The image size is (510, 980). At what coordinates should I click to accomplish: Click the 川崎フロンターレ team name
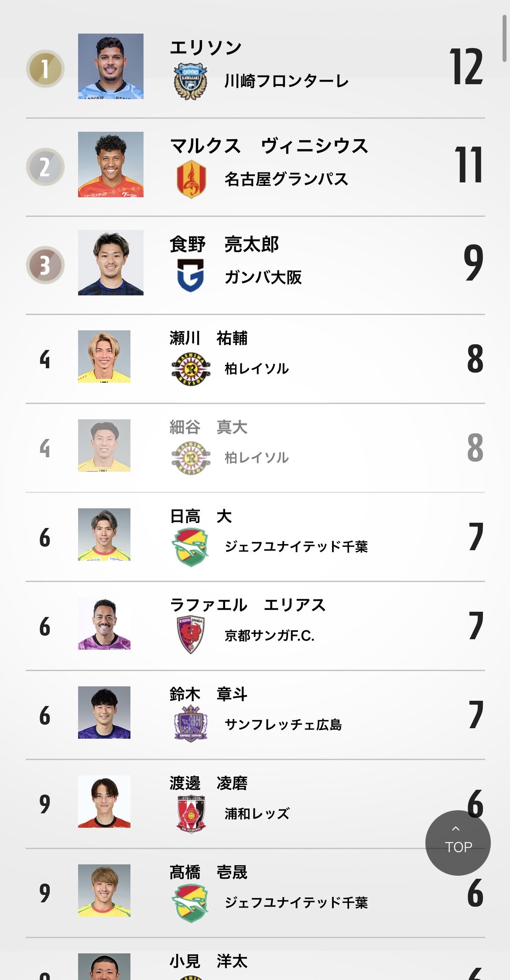click(286, 81)
